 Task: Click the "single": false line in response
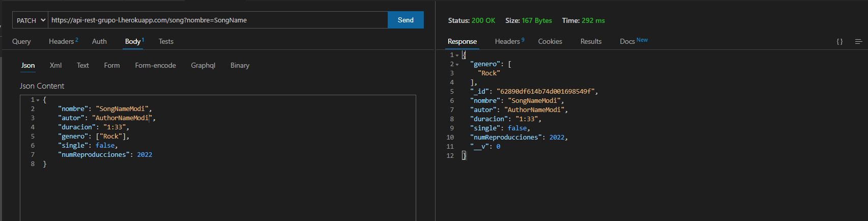click(x=500, y=128)
